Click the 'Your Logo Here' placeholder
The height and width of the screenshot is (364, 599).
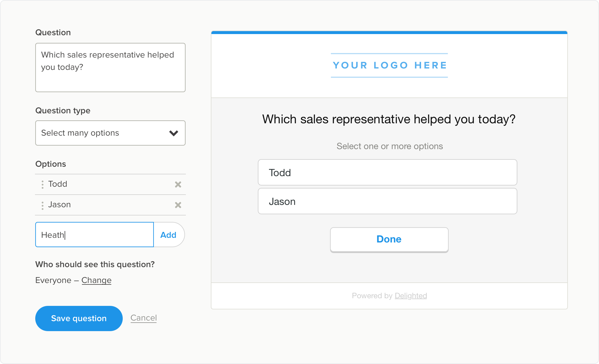389,65
